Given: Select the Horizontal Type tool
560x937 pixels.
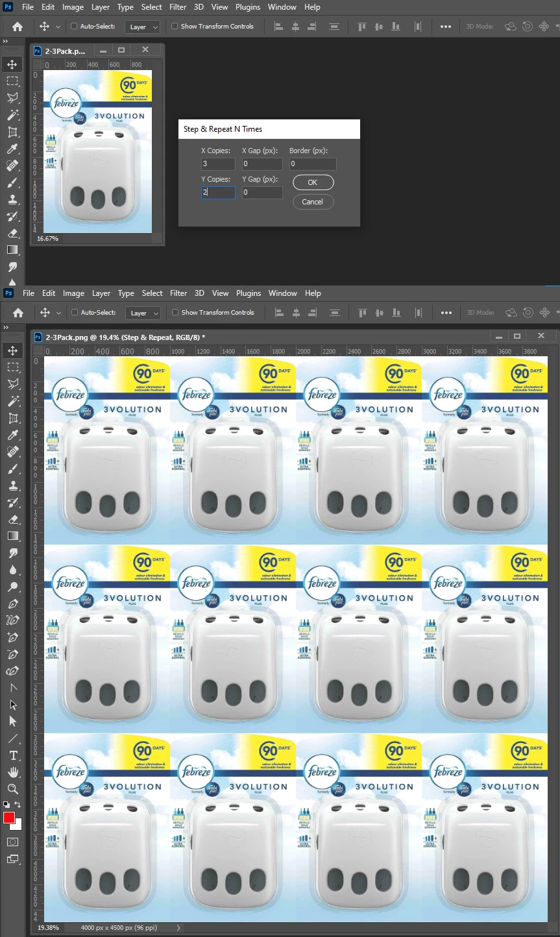Looking at the screenshot, I should point(12,755).
